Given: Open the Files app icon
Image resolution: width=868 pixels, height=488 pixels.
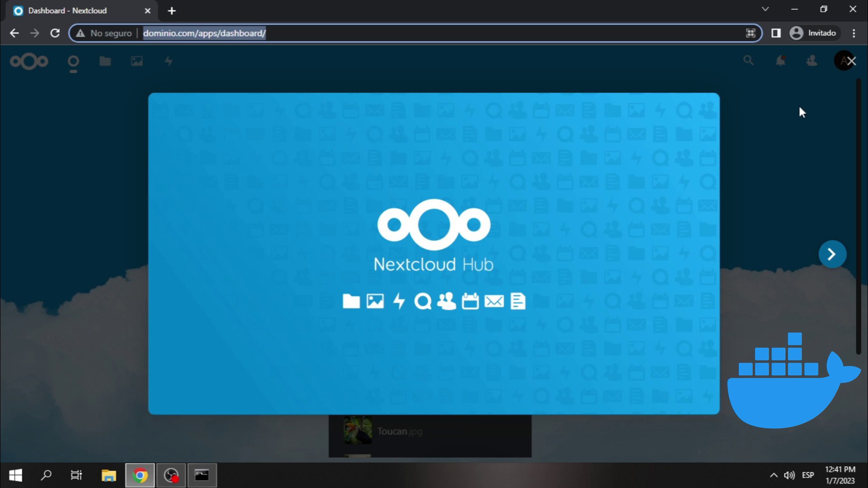Looking at the screenshot, I should (105, 61).
